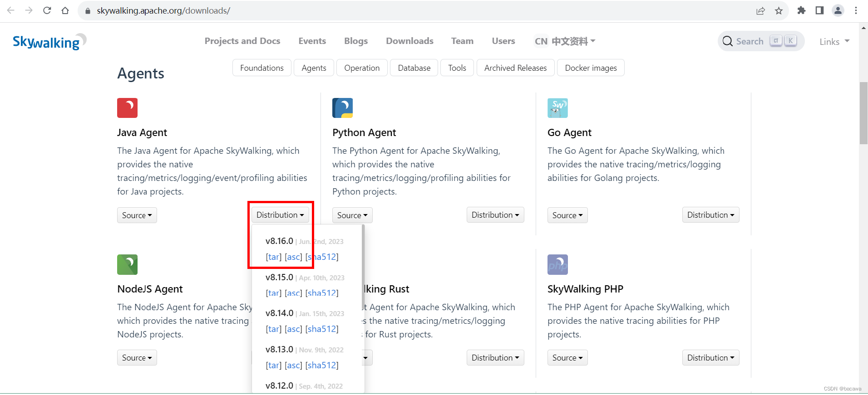Open Go Agent Source dropdown
This screenshot has height=395, width=868.
[x=567, y=215]
